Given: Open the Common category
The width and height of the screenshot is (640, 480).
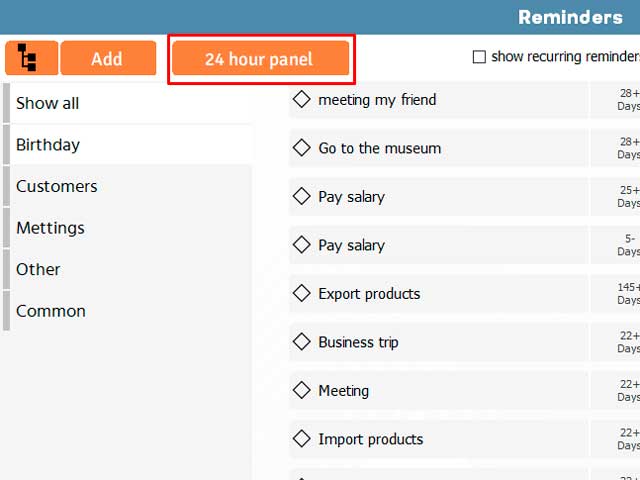Looking at the screenshot, I should point(128,311).
